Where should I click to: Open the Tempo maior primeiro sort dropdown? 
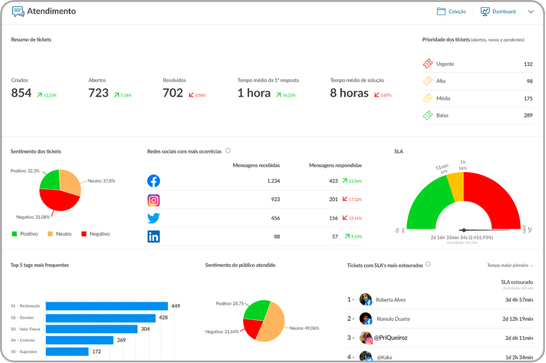pyautogui.click(x=510, y=265)
